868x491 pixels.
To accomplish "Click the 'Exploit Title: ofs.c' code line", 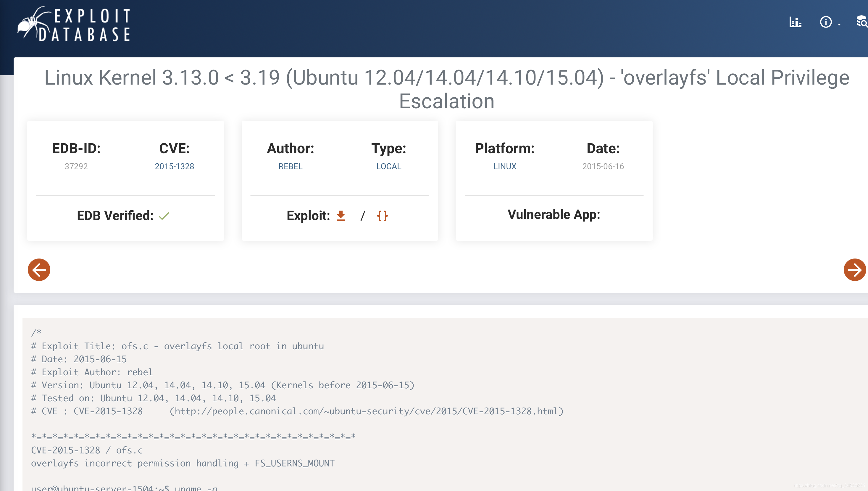I will 178,346.
